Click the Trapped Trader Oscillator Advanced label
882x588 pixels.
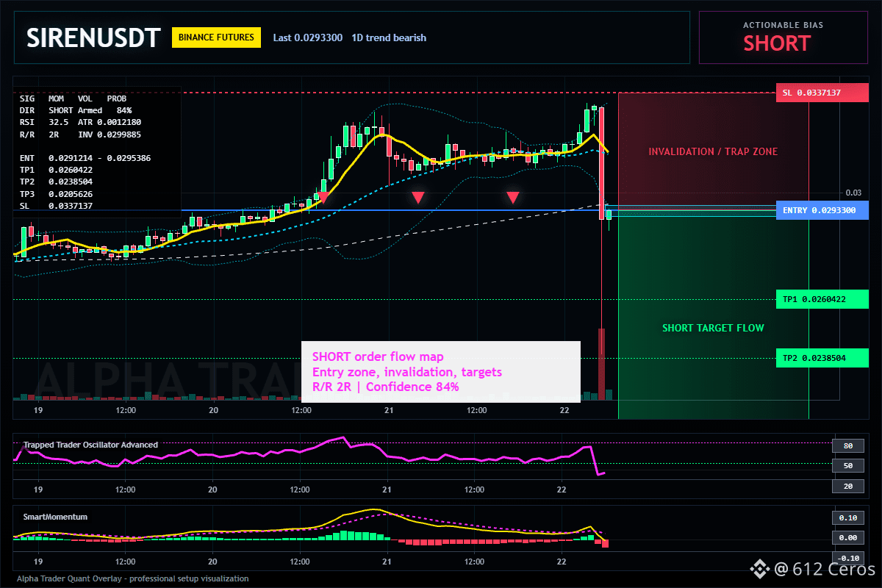(90, 445)
